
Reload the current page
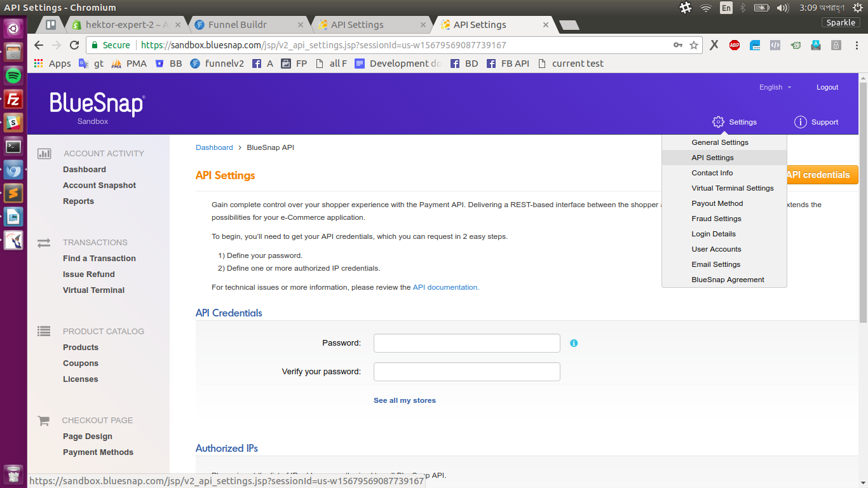pos(74,45)
